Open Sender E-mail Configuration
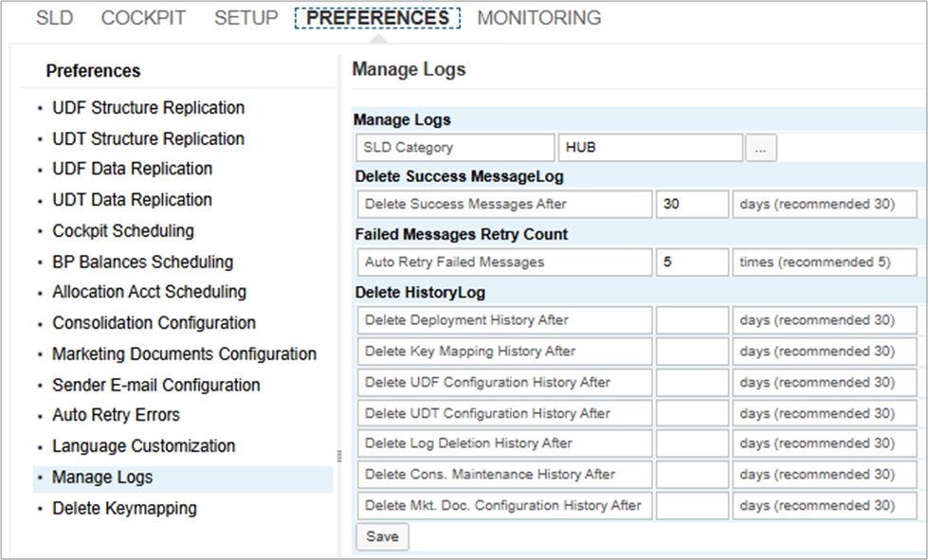The height and width of the screenshot is (560, 928). pos(155,386)
